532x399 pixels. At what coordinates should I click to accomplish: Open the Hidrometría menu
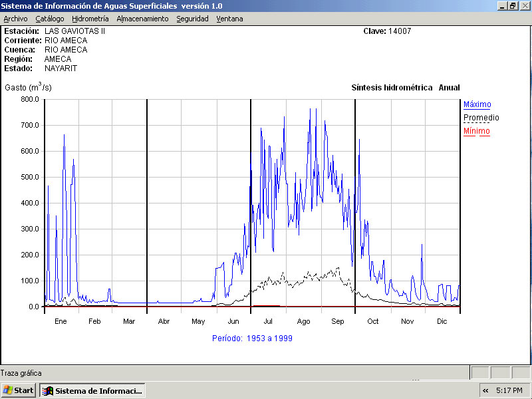pyautogui.click(x=90, y=19)
